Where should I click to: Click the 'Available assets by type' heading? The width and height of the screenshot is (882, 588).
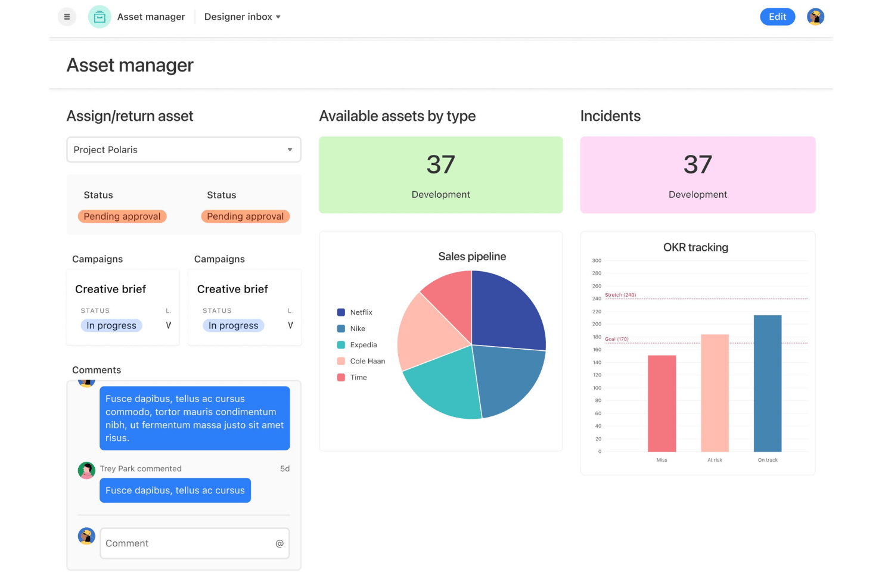[x=397, y=116]
